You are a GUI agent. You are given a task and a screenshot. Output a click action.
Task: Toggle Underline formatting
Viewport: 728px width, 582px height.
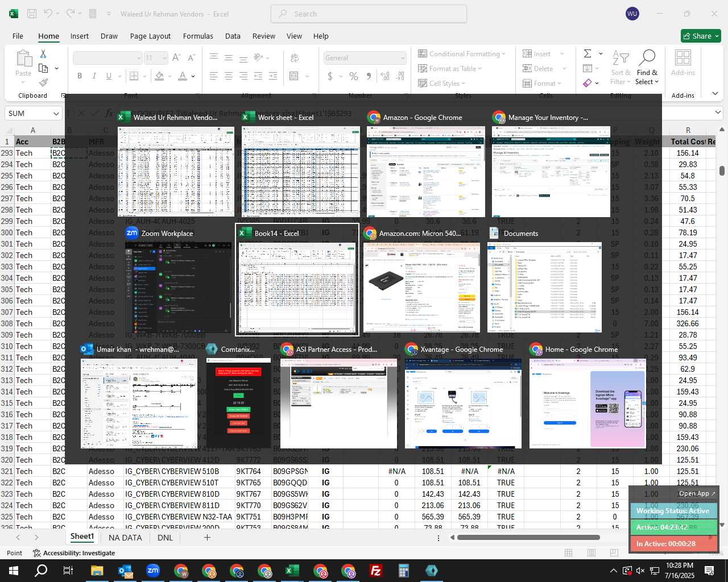coord(108,76)
